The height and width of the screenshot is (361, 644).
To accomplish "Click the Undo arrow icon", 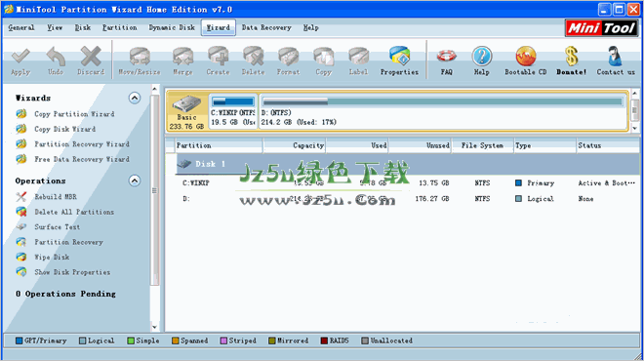I will (x=56, y=57).
